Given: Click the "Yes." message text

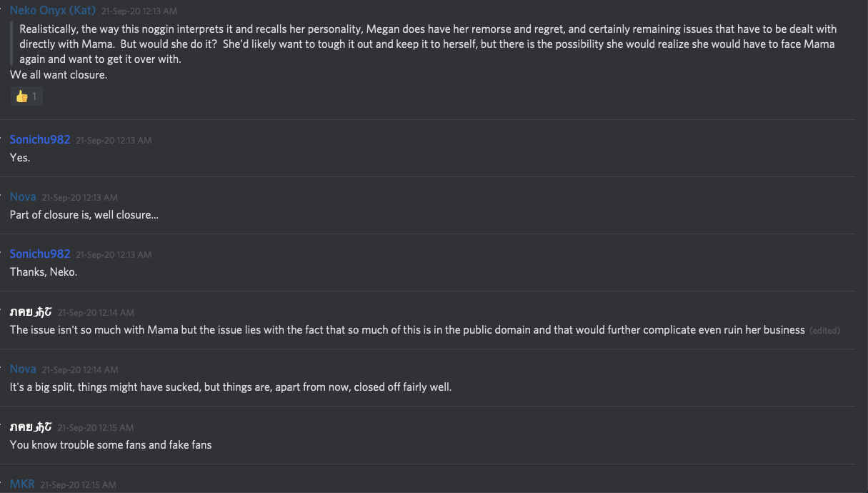Looking at the screenshot, I should 20,158.
